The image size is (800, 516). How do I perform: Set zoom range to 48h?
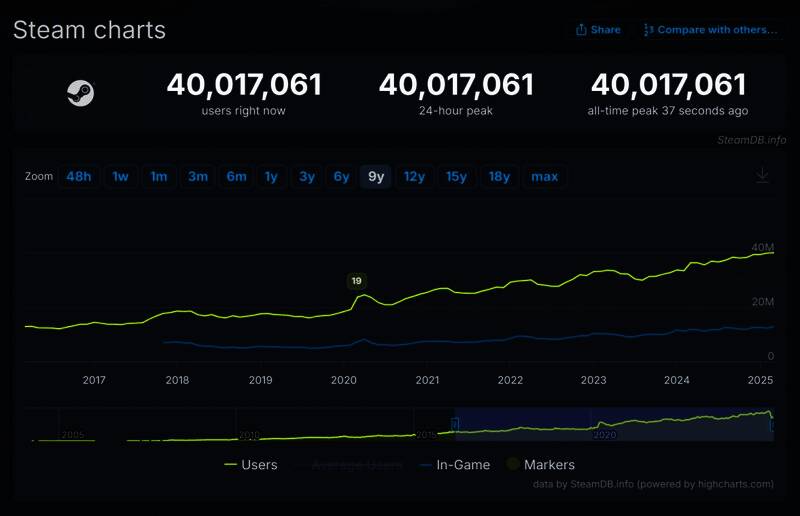[x=79, y=177]
